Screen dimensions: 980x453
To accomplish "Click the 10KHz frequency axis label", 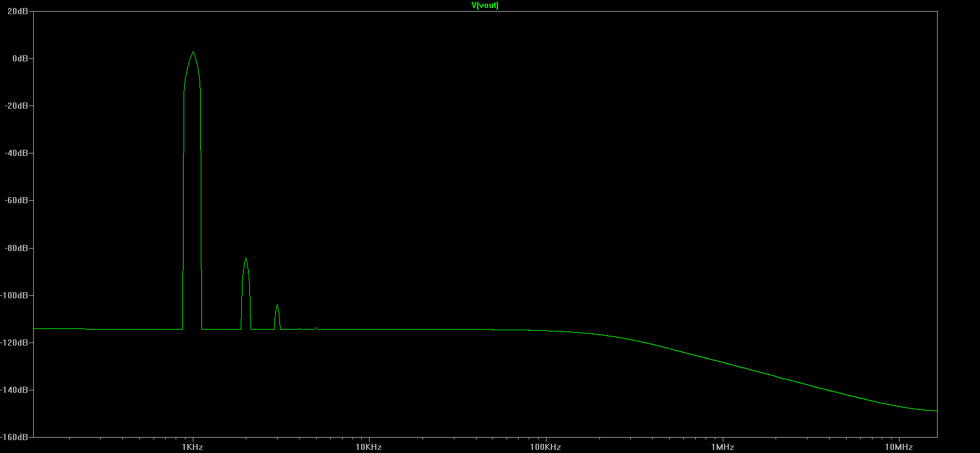I will pyautogui.click(x=368, y=447).
